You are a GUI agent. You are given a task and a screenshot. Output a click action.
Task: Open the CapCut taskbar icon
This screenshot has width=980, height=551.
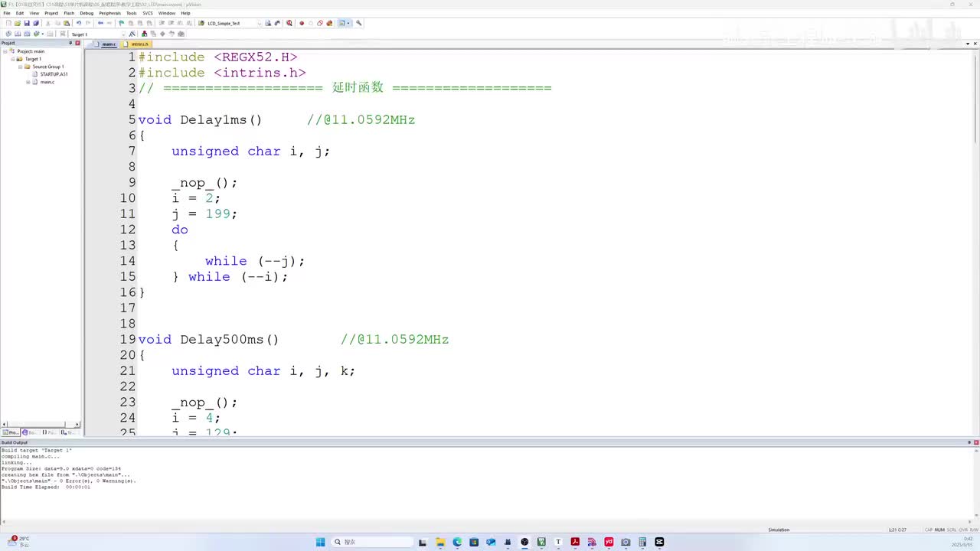click(x=659, y=542)
